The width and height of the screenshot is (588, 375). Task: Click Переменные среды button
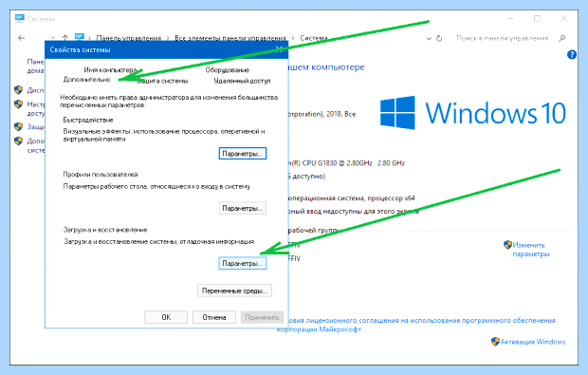click(x=234, y=291)
